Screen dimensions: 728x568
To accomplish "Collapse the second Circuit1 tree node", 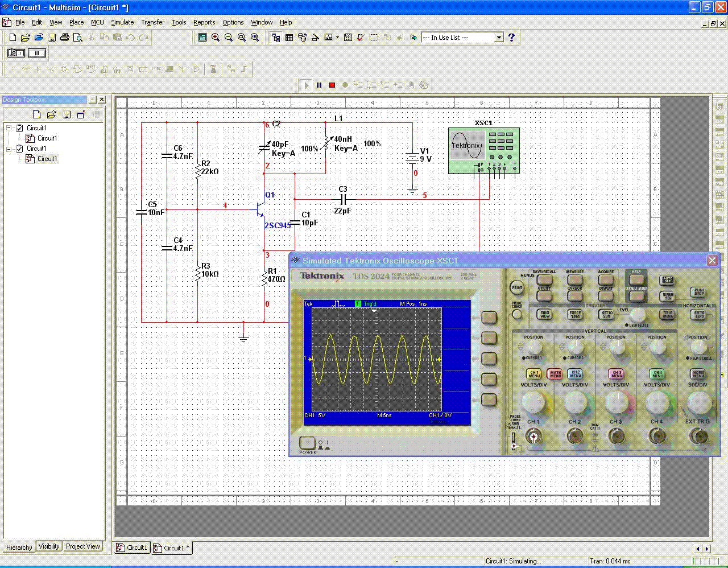I will [9, 149].
